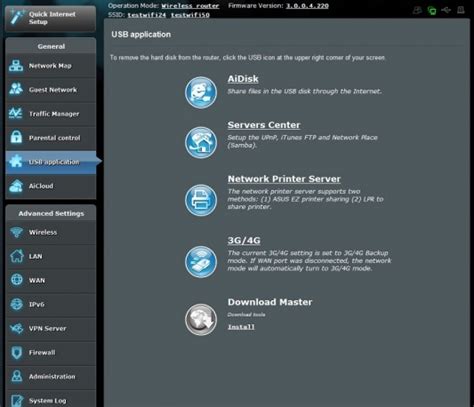Open the Servers Center link
This screenshot has height=407, width=474.
pyautogui.click(x=264, y=125)
